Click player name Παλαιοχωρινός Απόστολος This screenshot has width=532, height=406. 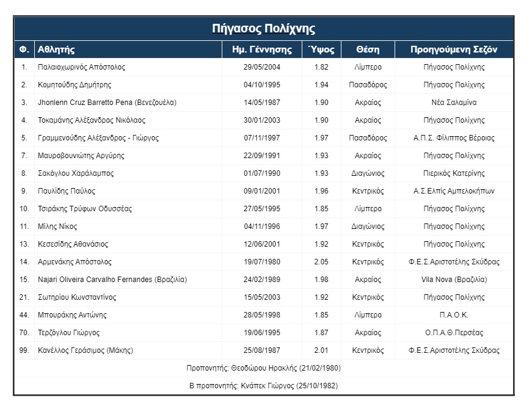(x=81, y=67)
